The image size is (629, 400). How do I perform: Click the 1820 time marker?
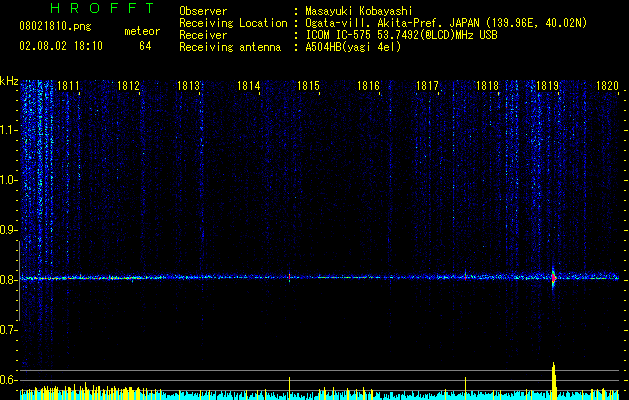pos(607,86)
